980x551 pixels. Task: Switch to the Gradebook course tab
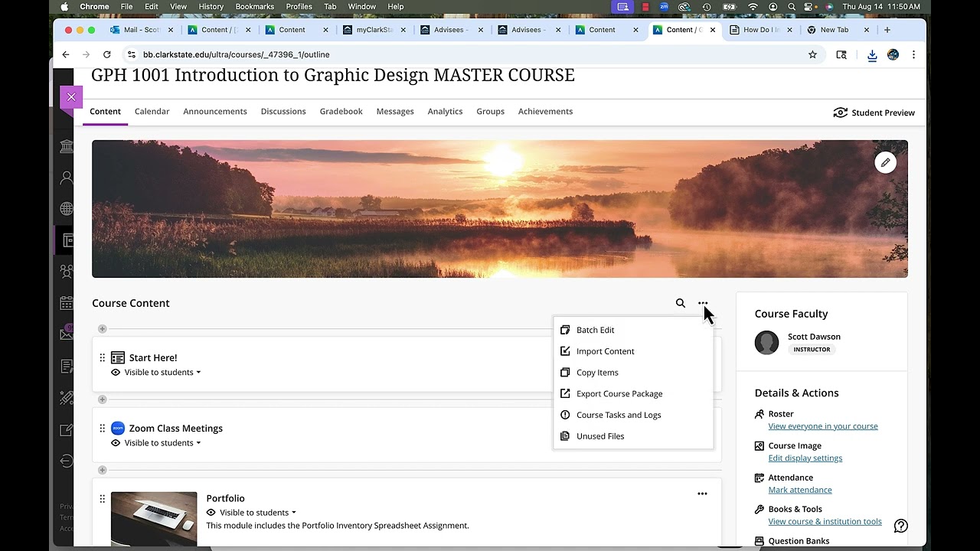coord(341,111)
